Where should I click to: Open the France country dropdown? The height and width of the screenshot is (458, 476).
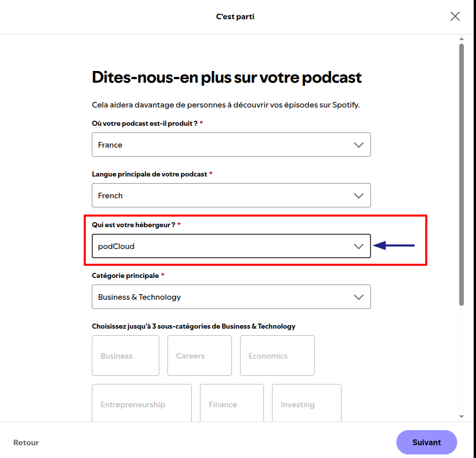coord(231,145)
